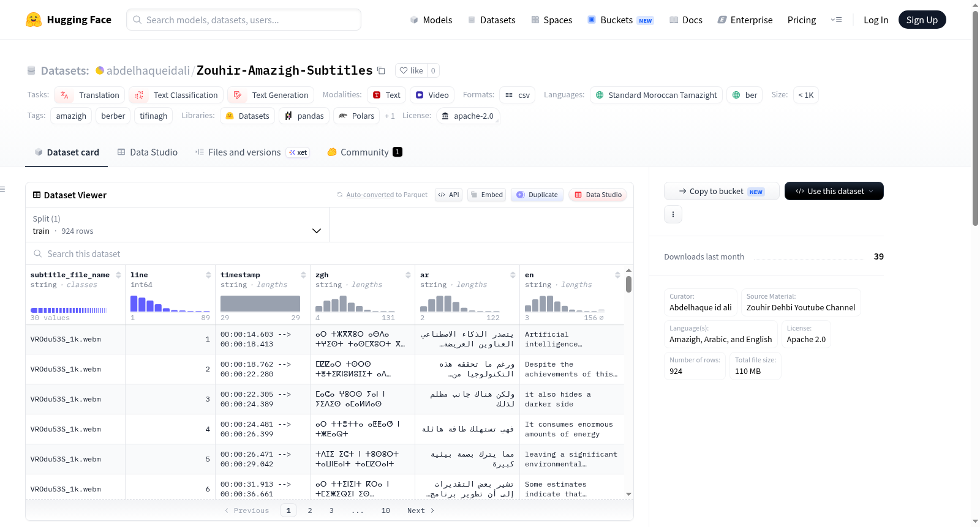Screen dimensions: 980x527
Task: Sort by subtitle_file_name column sort icon
Action: 118,275
